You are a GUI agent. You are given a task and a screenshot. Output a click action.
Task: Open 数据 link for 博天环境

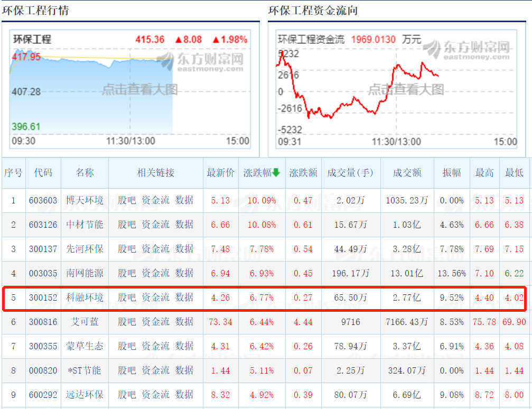click(184, 200)
